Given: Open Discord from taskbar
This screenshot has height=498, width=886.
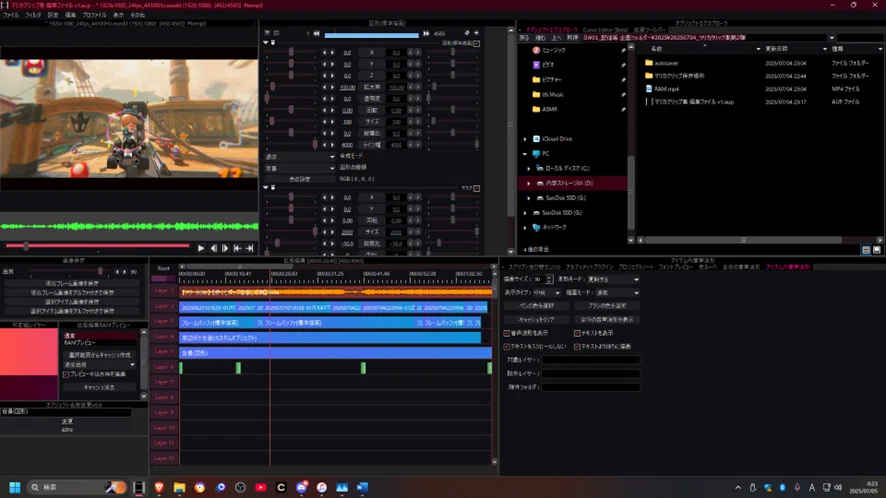Looking at the screenshot, I should [301, 487].
